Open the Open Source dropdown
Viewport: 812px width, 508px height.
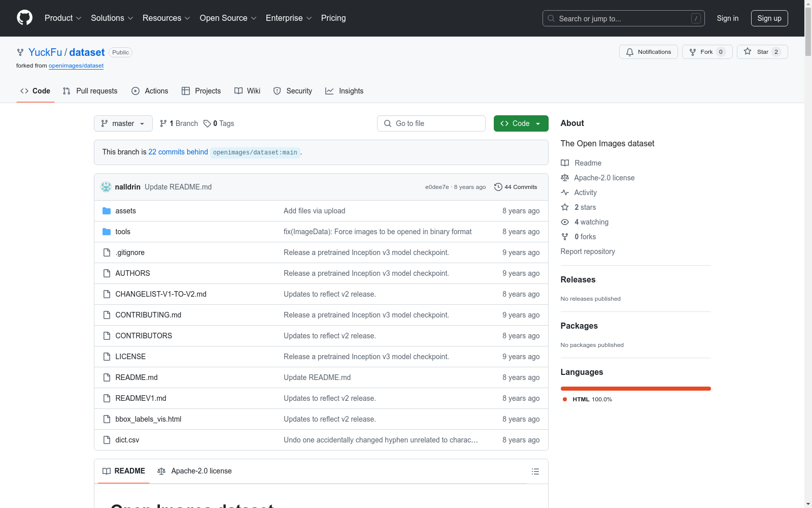tap(228, 18)
